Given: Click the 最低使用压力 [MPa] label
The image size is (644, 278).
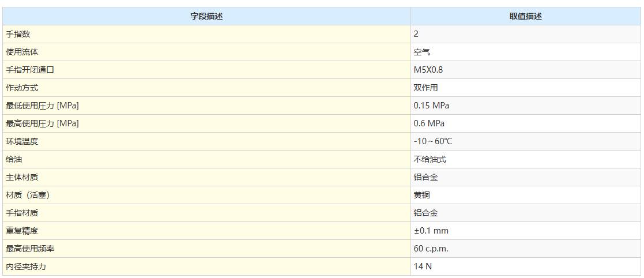Looking at the screenshot, I should (42, 106).
